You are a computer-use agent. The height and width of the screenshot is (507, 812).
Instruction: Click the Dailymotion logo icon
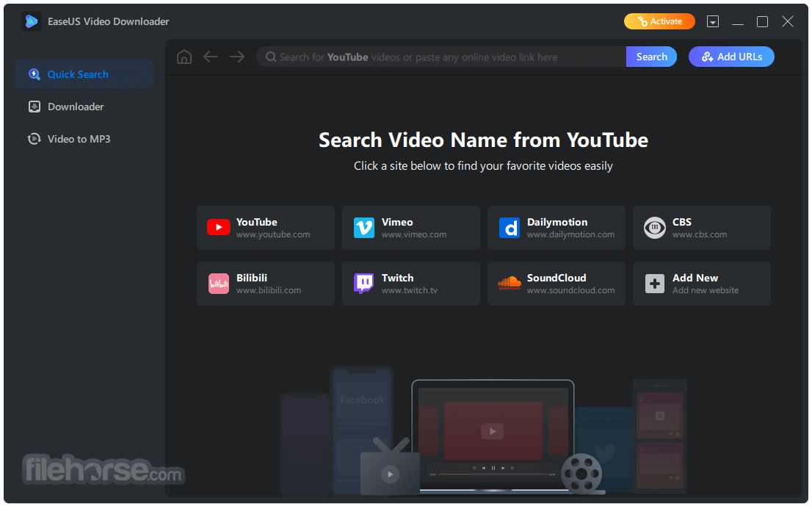coord(510,228)
